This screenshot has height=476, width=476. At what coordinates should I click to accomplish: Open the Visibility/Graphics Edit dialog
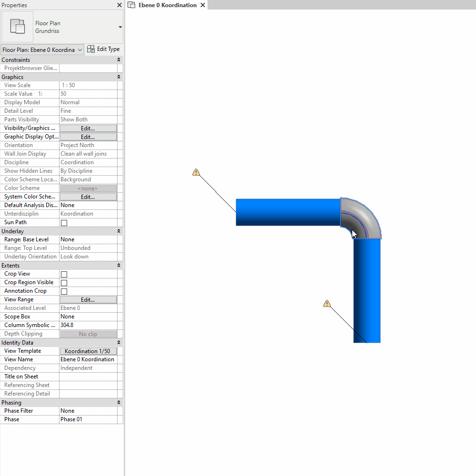tap(88, 128)
